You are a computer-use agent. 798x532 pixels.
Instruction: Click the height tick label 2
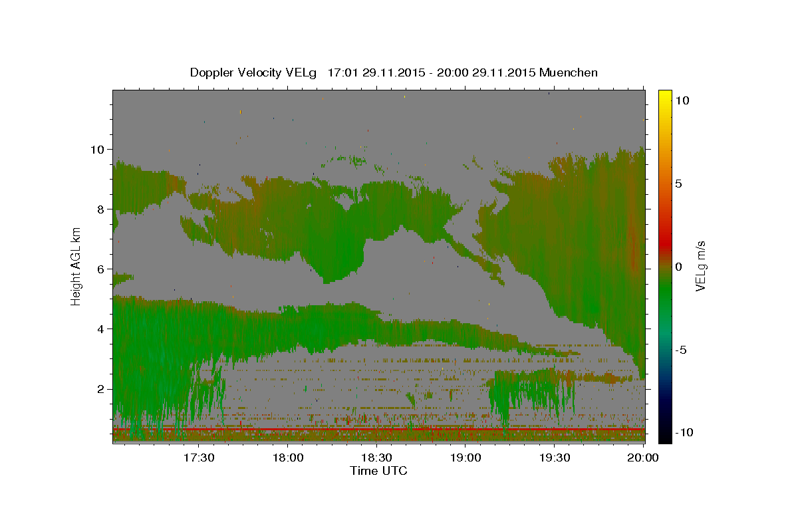tap(100, 388)
